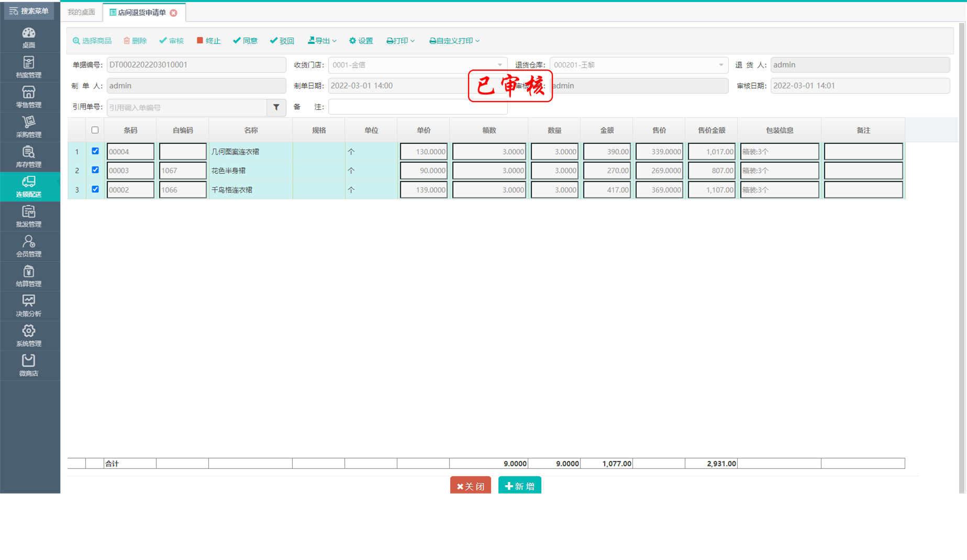
Task: Open 批发管理 in the sidebar
Action: [29, 217]
